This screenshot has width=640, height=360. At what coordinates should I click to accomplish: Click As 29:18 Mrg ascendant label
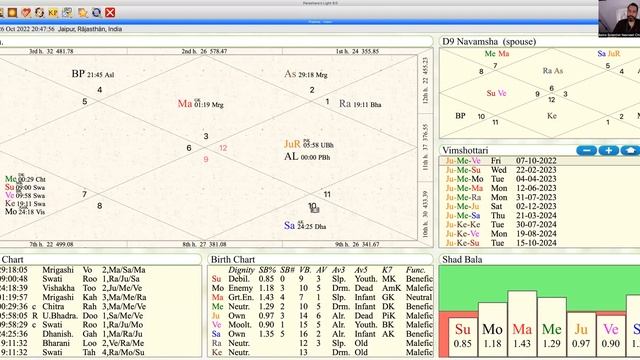click(306, 74)
